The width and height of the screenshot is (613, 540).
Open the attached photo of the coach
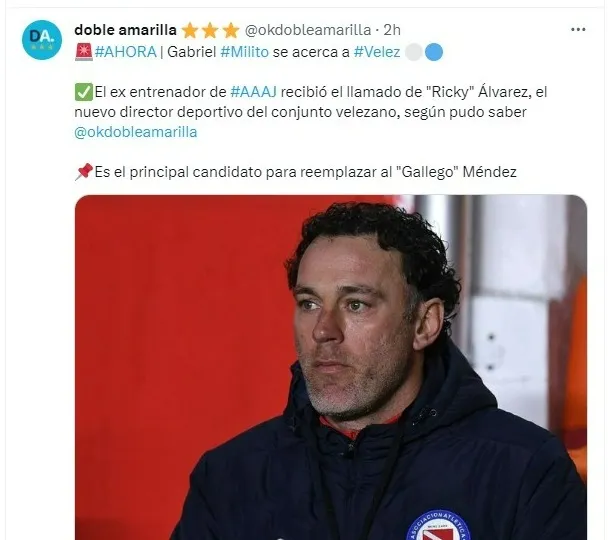(331, 367)
